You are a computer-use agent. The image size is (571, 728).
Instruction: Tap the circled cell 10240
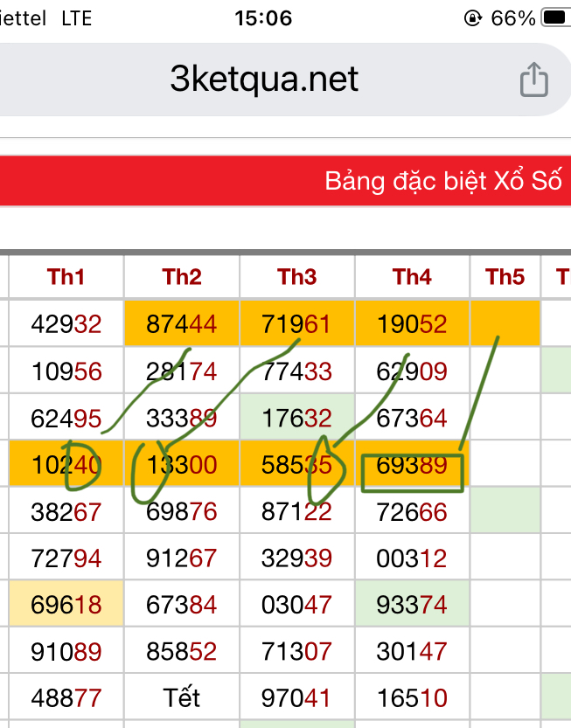[x=66, y=465]
